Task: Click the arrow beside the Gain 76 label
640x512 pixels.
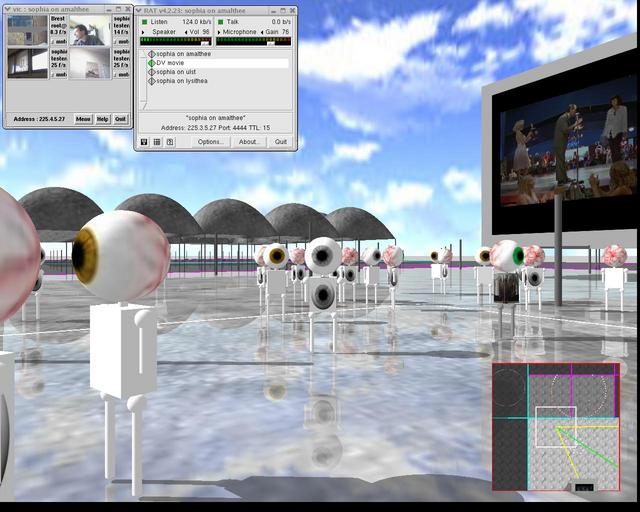Action: 262,32
